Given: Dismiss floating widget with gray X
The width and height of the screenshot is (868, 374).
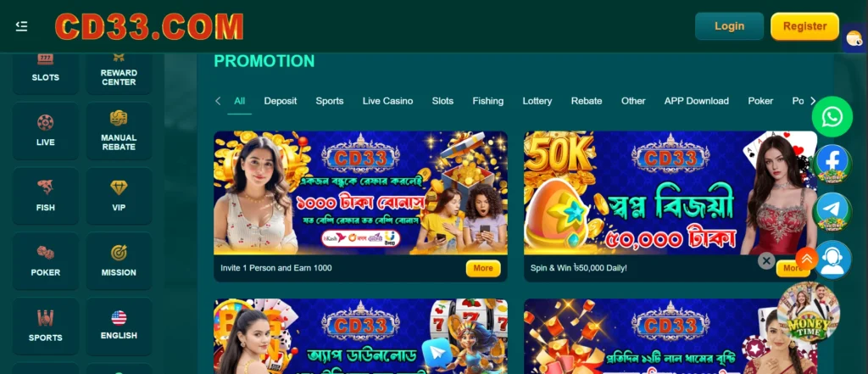Looking at the screenshot, I should [x=766, y=260].
